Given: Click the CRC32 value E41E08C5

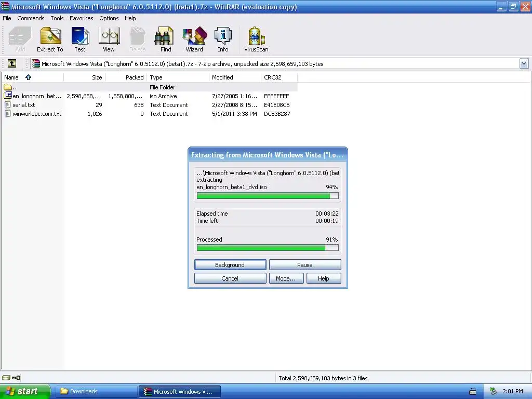Looking at the screenshot, I should (x=277, y=105).
